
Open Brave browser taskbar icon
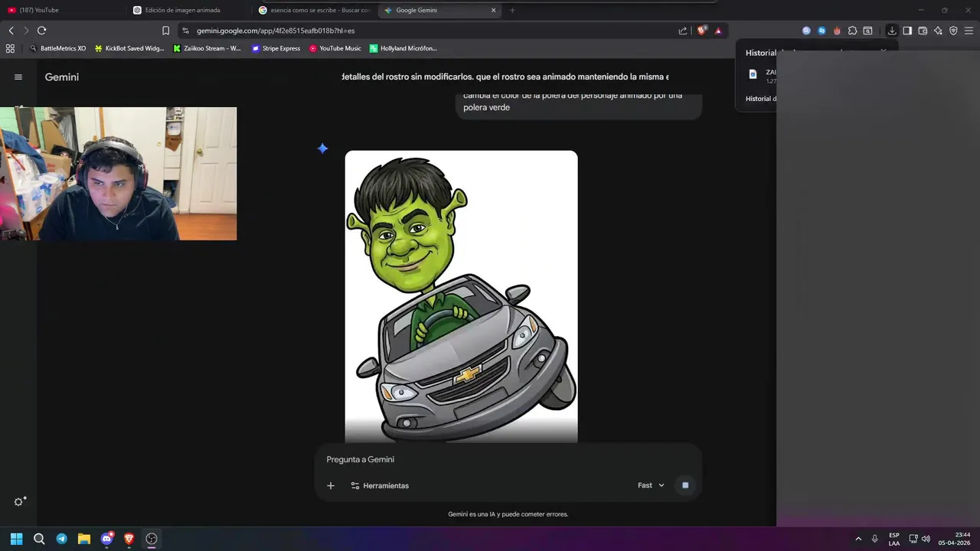[129, 539]
